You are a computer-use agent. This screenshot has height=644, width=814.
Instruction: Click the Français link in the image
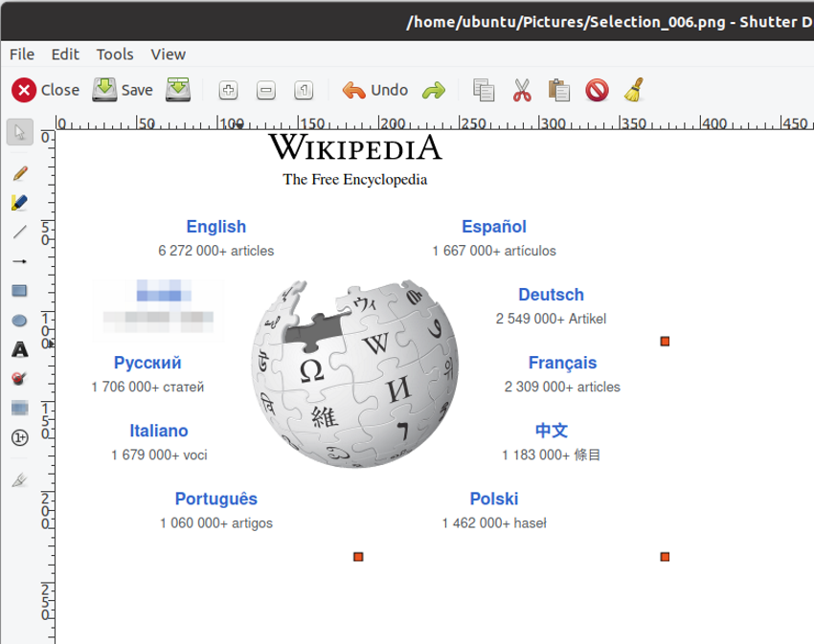click(x=562, y=363)
